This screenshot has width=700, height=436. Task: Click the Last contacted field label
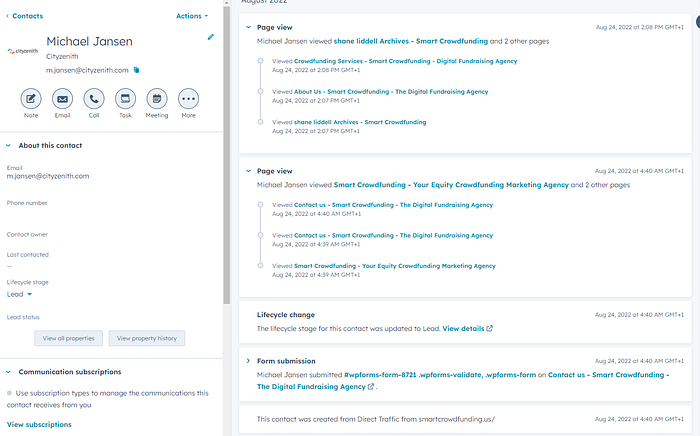(27, 255)
